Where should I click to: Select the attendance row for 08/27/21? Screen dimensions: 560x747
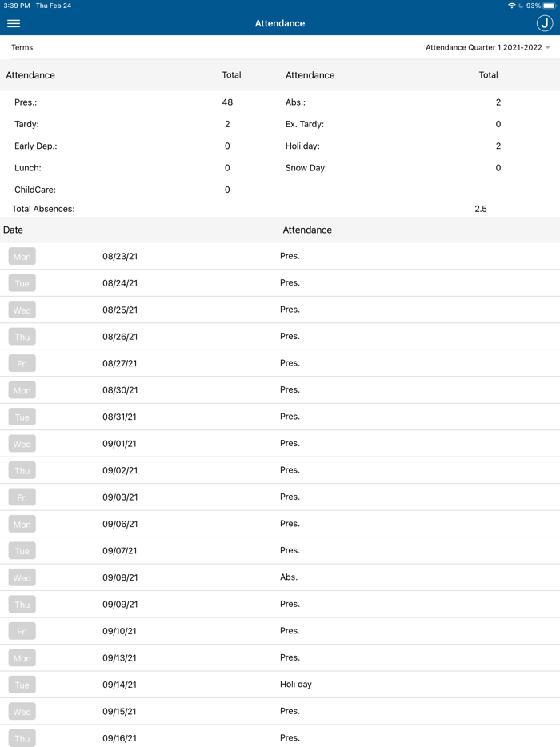click(x=280, y=362)
